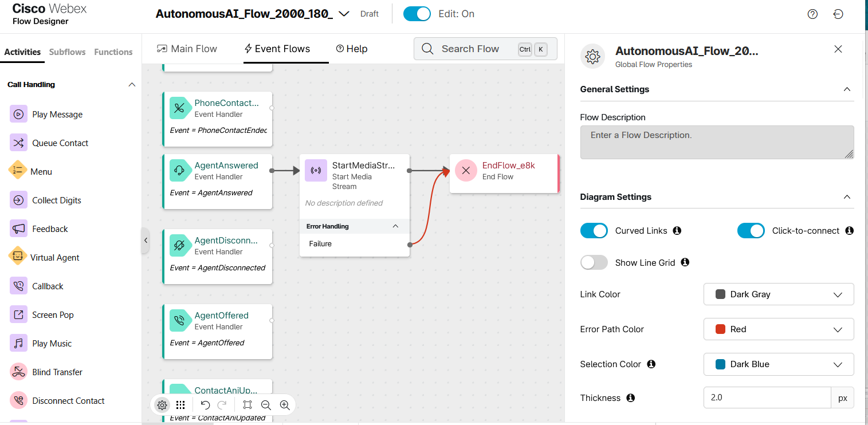Click the auto-arrange grid icon in canvas toolbar
The image size is (868, 425).
point(180,405)
